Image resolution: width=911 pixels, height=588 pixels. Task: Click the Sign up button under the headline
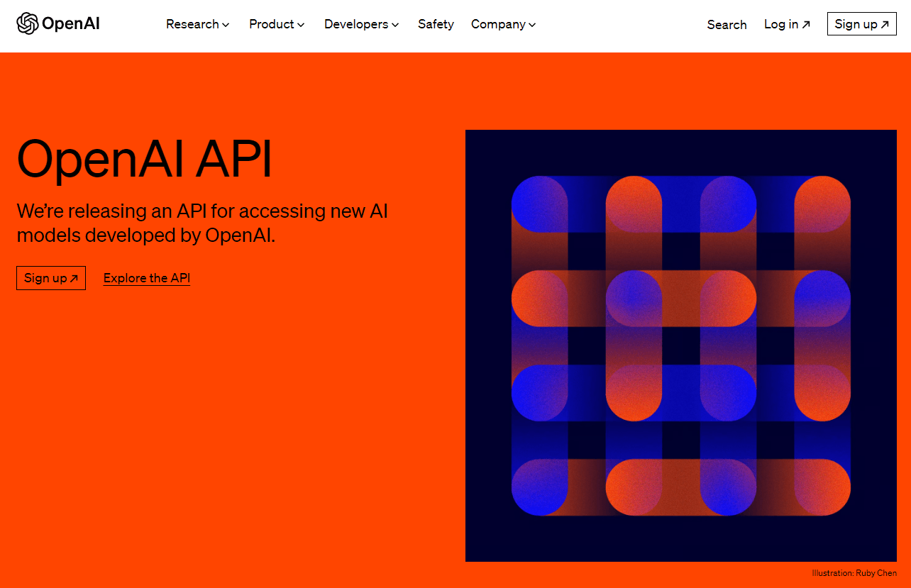[50, 278]
